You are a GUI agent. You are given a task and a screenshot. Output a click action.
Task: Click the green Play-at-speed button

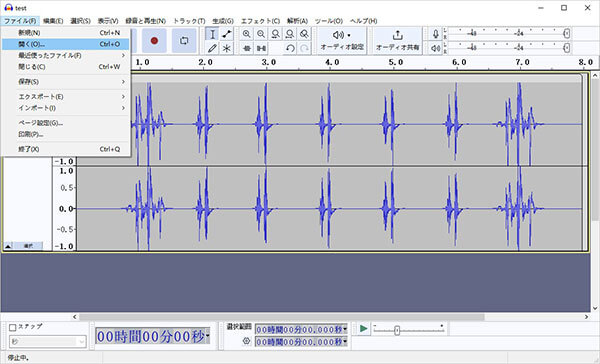click(364, 328)
